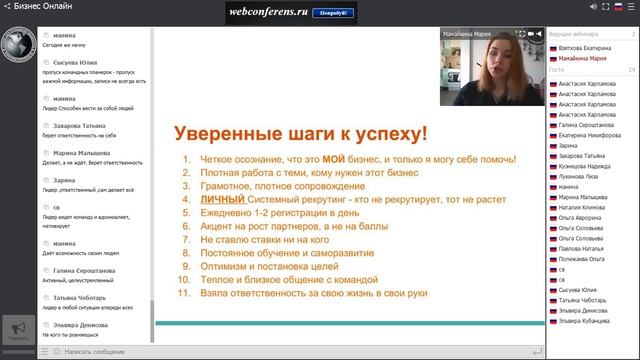Click flag icon next to Эльвира Кубанцева
This screenshot has width=640, height=360.
(553, 321)
